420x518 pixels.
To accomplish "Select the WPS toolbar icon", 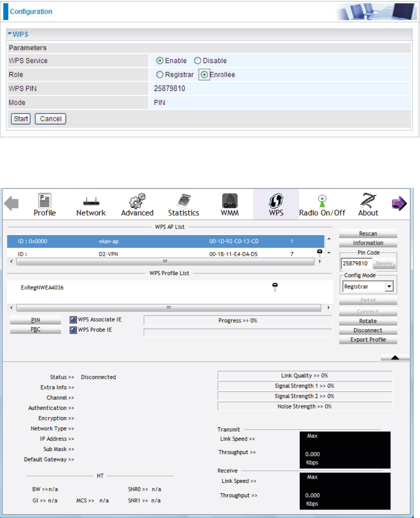I will coord(276,204).
